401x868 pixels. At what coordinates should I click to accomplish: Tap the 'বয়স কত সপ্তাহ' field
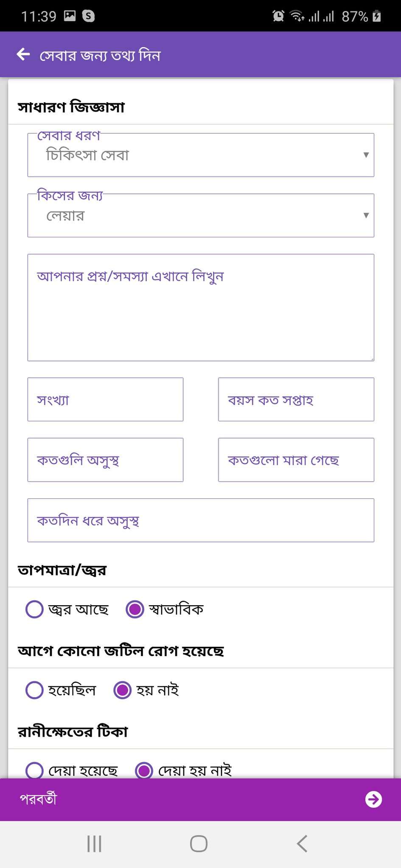[296, 399]
